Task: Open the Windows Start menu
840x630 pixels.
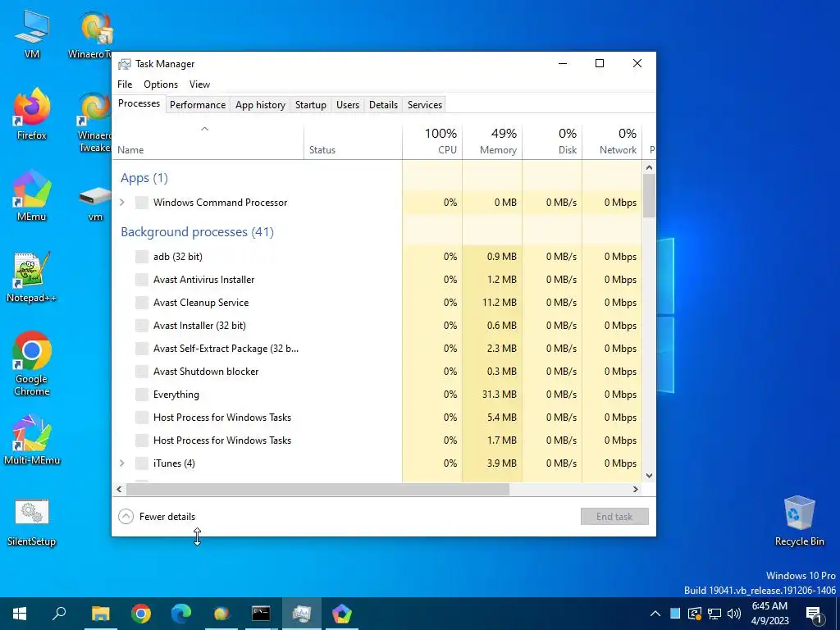Action: pos(20,614)
